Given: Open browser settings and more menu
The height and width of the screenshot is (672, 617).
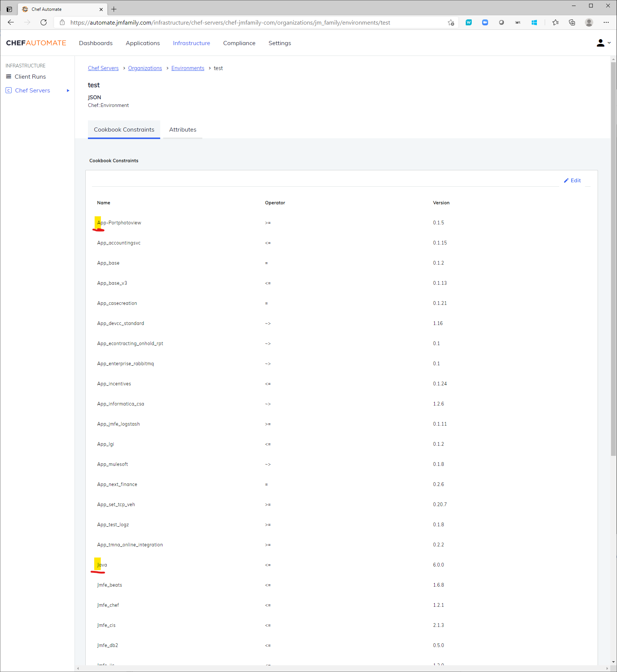Looking at the screenshot, I should [606, 22].
